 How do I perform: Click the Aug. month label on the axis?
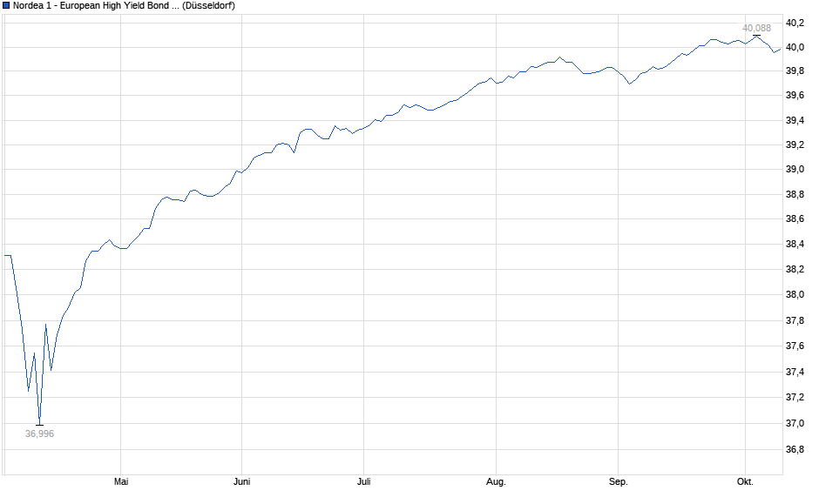(x=495, y=481)
